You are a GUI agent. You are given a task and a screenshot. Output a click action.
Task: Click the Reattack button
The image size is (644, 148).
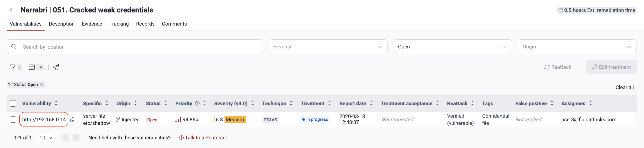pyautogui.click(x=557, y=67)
